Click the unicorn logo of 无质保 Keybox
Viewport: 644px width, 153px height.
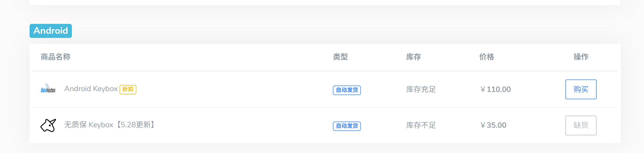pyautogui.click(x=48, y=125)
